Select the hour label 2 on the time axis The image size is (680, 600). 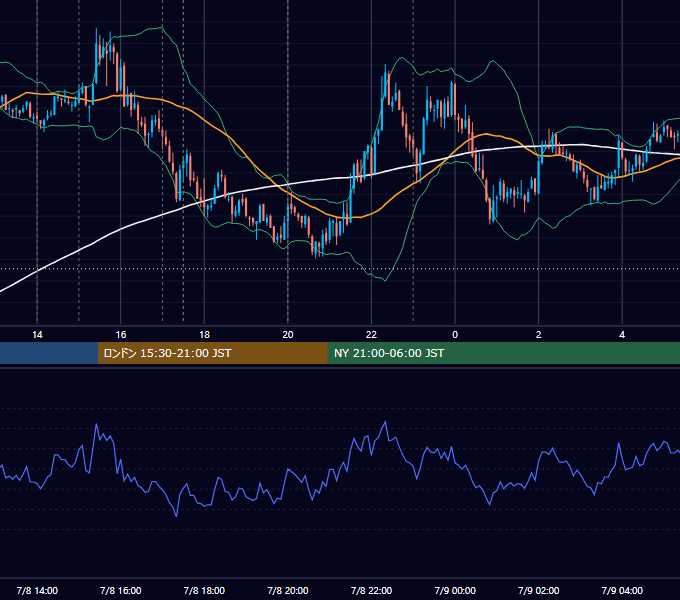pos(539,335)
